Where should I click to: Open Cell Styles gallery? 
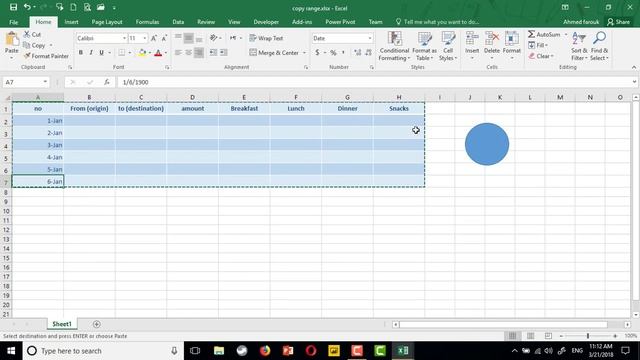448,46
